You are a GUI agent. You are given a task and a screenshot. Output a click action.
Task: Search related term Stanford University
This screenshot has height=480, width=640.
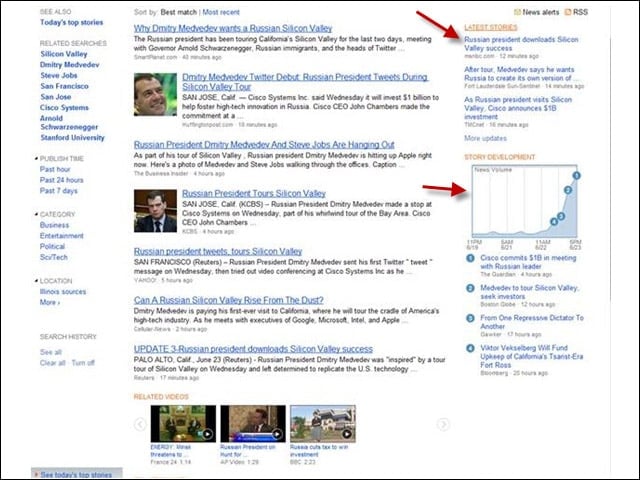coord(72,138)
